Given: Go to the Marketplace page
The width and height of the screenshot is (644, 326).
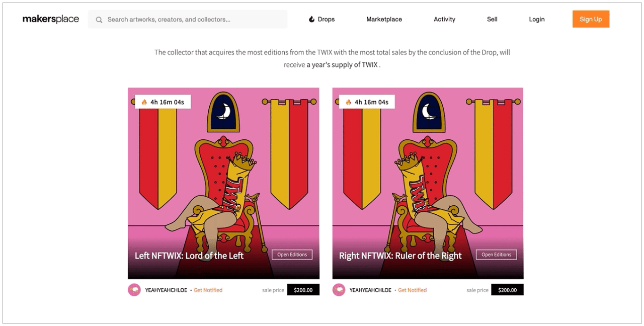Looking at the screenshot, I should (384, 19).
